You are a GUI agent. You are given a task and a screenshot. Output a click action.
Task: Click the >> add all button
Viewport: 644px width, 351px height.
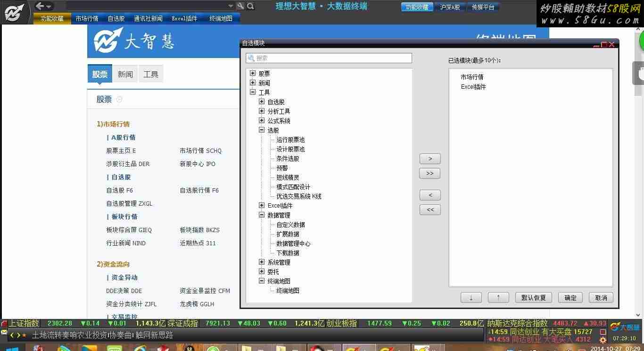(x=430, y=174)
